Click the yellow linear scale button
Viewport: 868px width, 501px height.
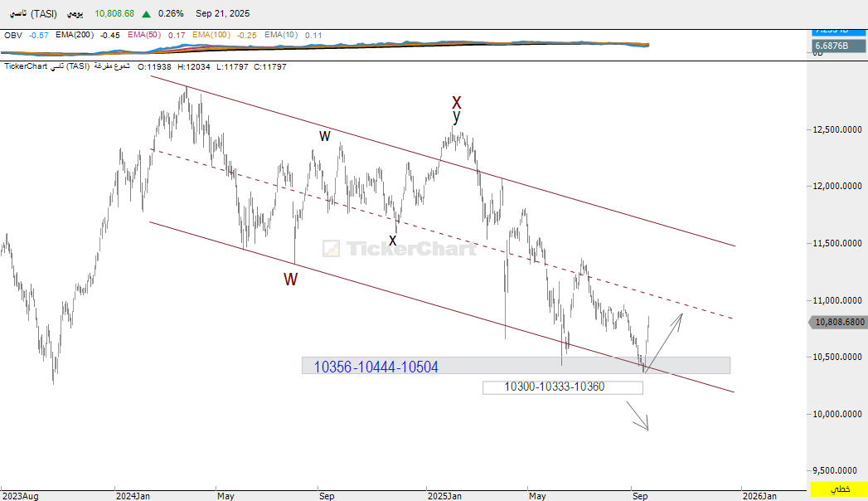(837, 490)
